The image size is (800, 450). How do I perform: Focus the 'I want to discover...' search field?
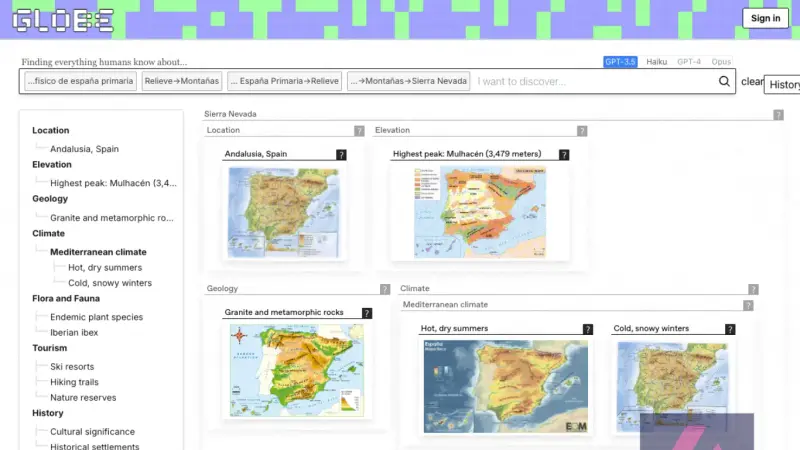click(594, 82)
